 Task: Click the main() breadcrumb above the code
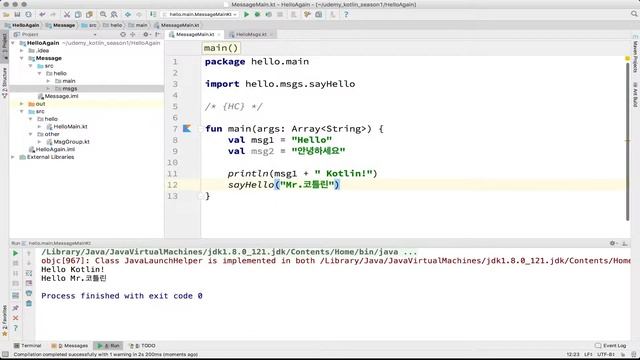221,48
